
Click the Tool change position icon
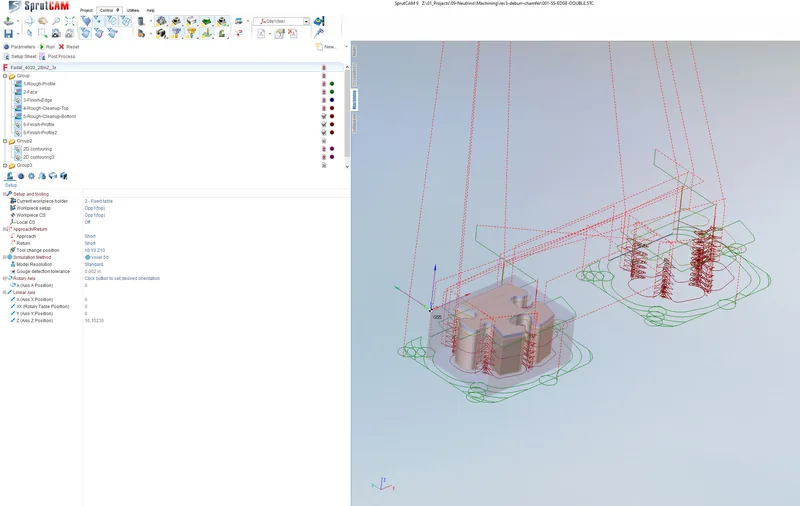click(13, 250)
